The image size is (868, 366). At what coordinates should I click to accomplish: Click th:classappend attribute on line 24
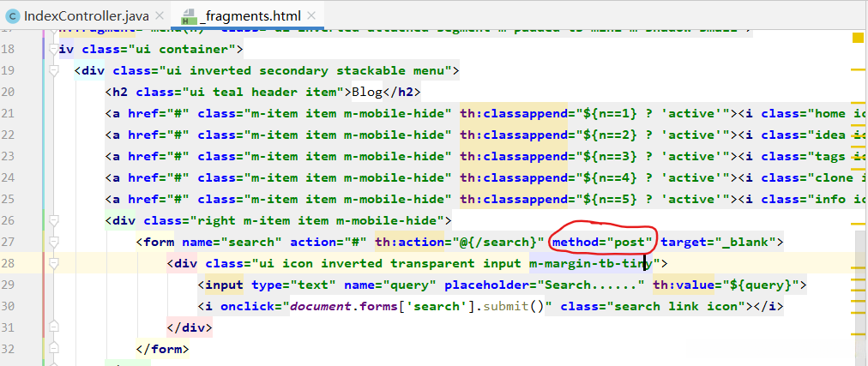513,178
